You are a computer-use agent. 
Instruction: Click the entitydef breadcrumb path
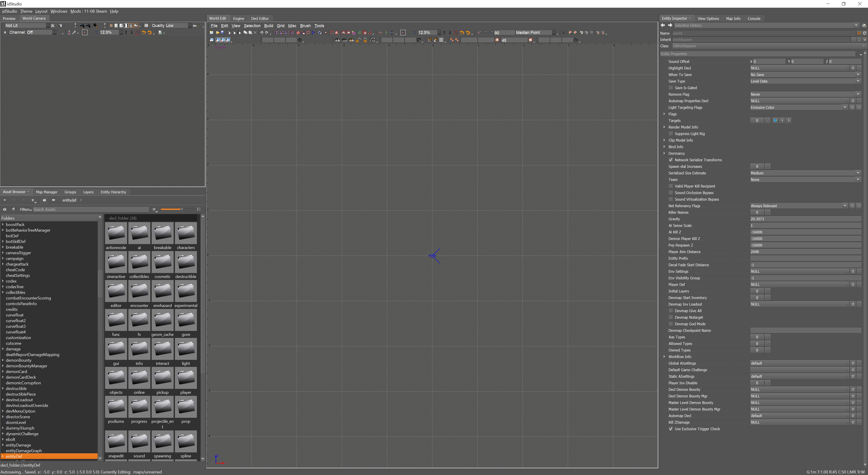69,200
